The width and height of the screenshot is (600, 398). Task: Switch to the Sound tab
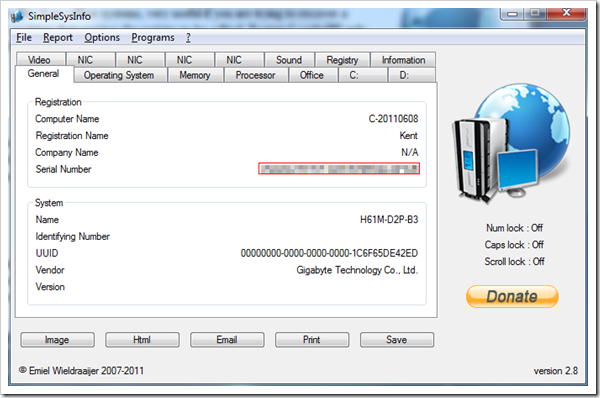pos(289,60)
